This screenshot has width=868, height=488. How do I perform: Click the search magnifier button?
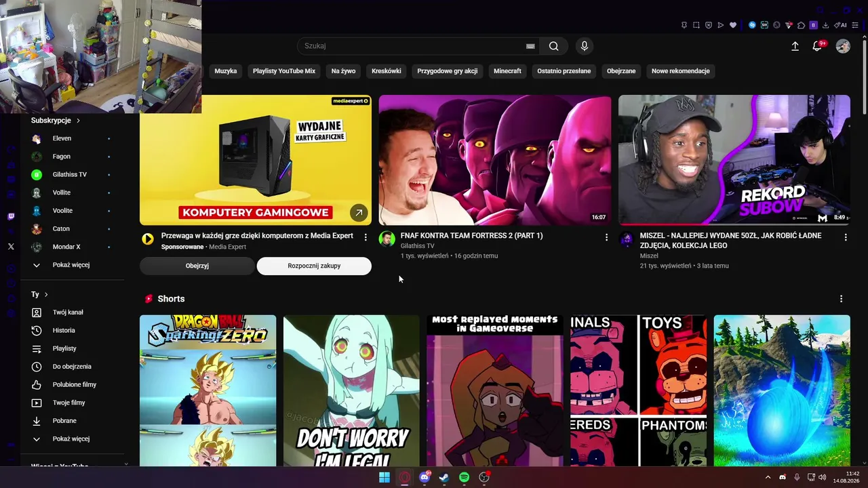point(554,46)
